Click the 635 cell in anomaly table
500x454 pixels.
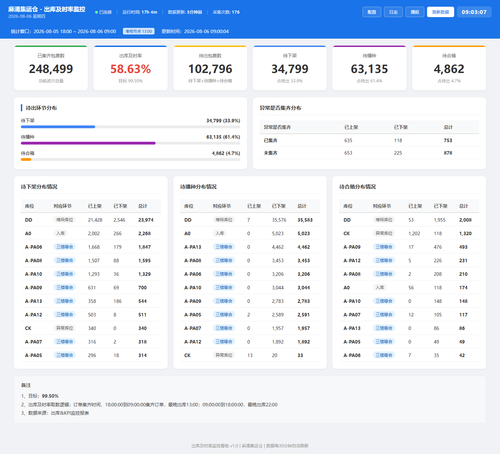pos(348,140)
